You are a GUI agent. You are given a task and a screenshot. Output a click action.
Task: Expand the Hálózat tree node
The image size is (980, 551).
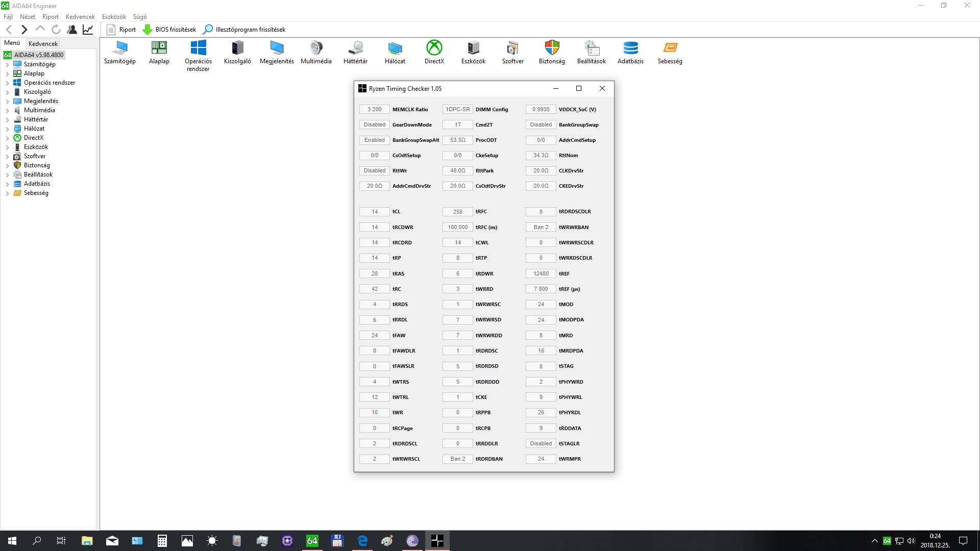tap(7, 129)
